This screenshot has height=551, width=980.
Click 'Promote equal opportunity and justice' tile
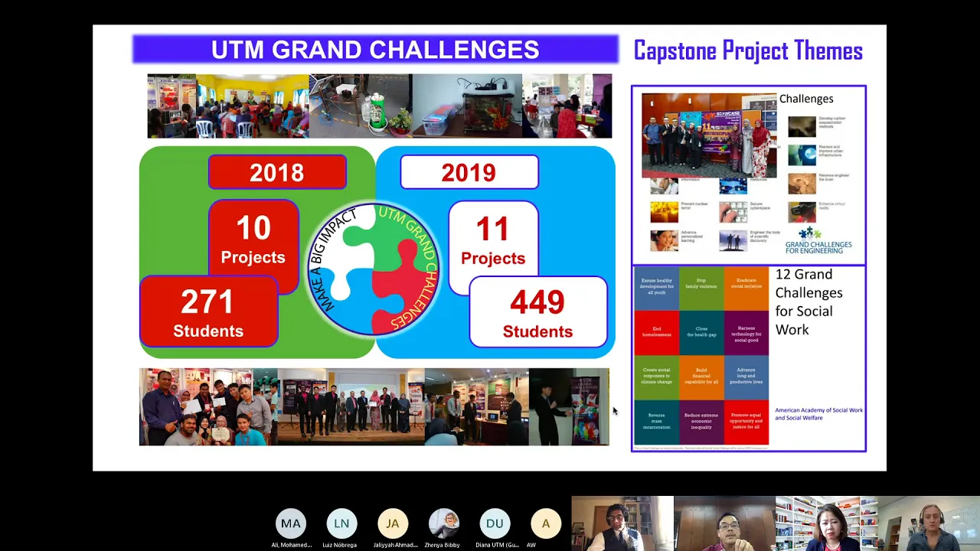746,421
